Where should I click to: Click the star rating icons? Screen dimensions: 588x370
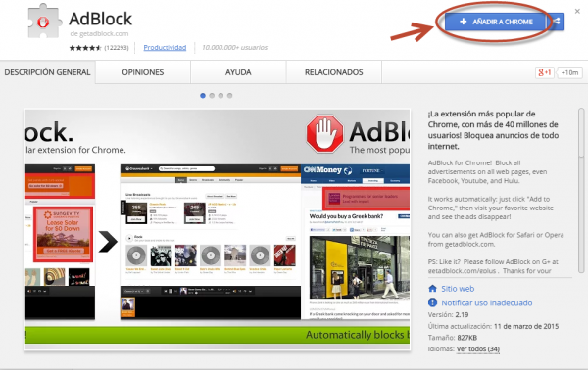coord(85,48)
